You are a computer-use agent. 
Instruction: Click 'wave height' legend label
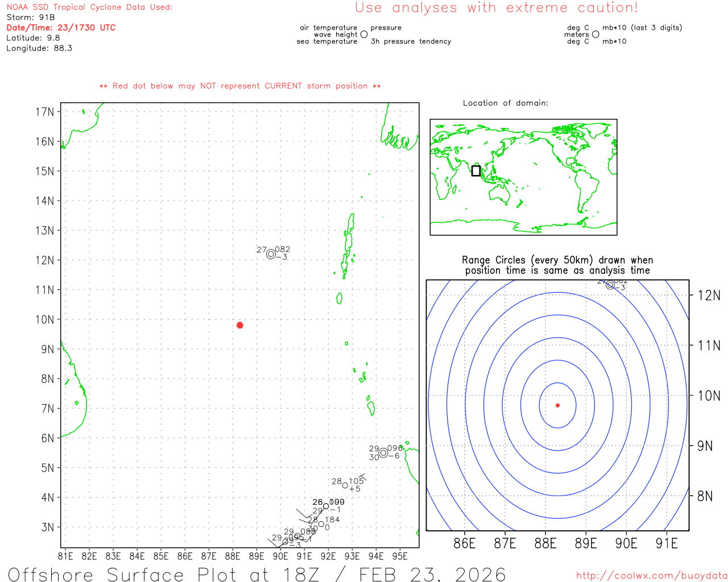point(336,35)
